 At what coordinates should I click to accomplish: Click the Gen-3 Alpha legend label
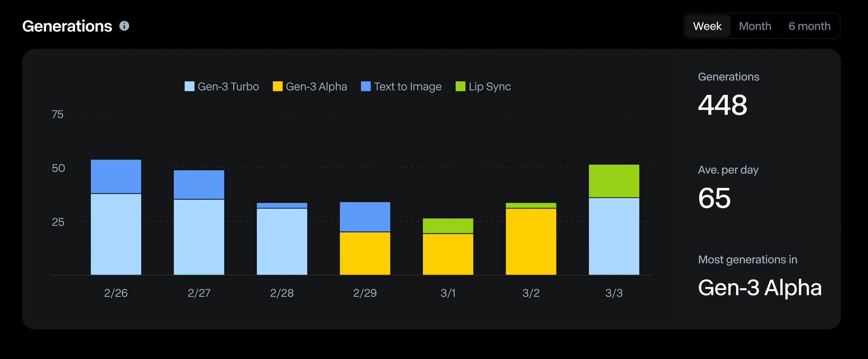(316, 86)
